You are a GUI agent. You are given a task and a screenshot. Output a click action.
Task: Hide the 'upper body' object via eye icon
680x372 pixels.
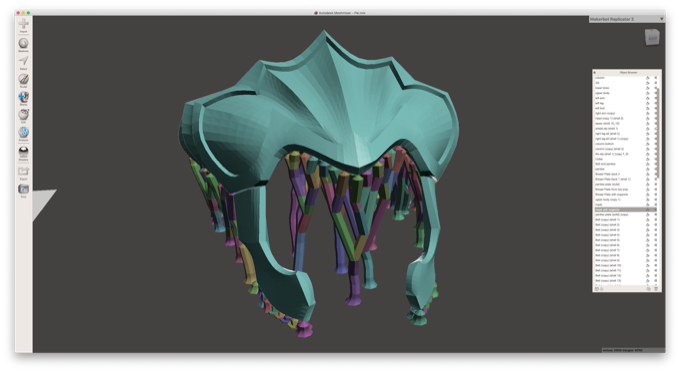point(656,93)
